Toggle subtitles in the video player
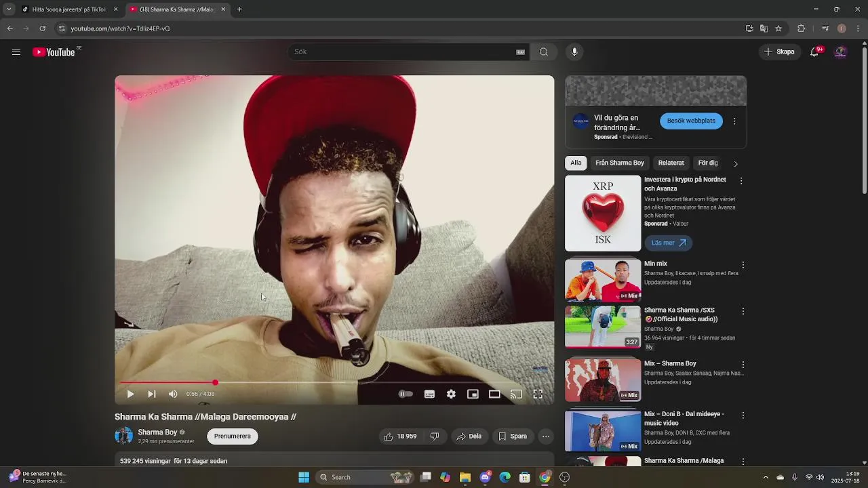 pyautogui.click(x=429, y=394)
